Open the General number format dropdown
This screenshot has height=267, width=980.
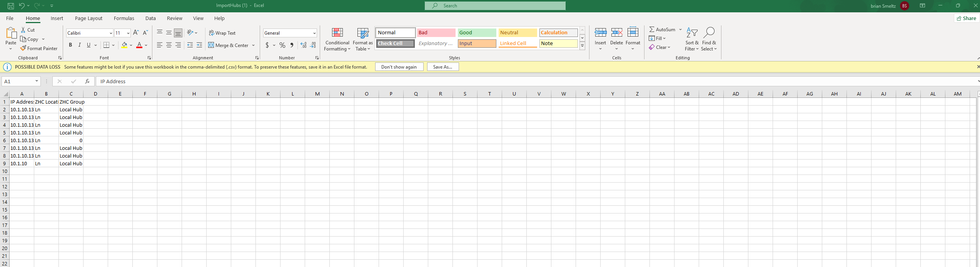(x=314, y=33)
